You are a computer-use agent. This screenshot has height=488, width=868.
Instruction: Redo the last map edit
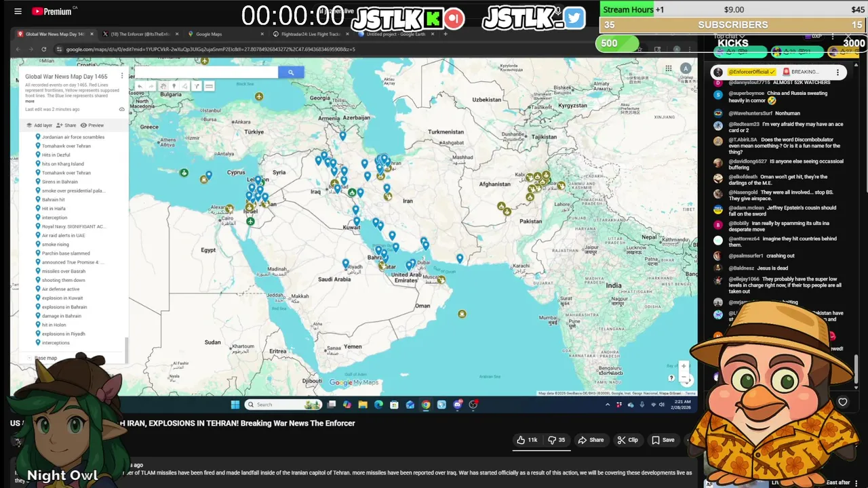[x=151, y=86]
